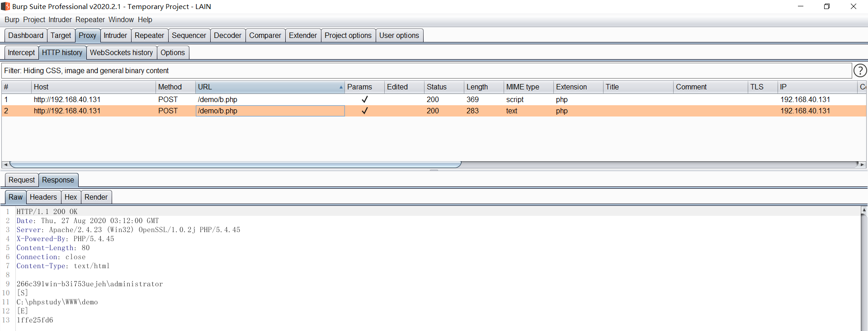Open the Project menu
The image size is (868, 331).
(x=34, y=19)
